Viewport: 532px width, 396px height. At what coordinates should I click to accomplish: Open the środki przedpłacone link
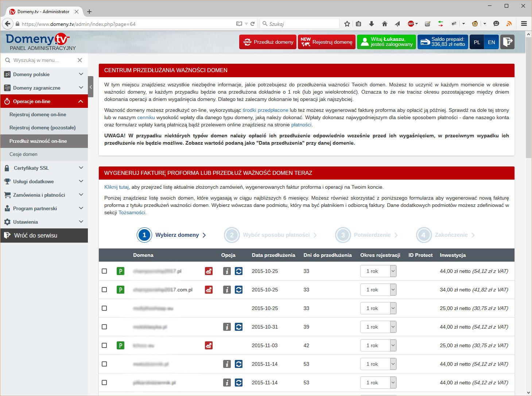click(265, 110)
